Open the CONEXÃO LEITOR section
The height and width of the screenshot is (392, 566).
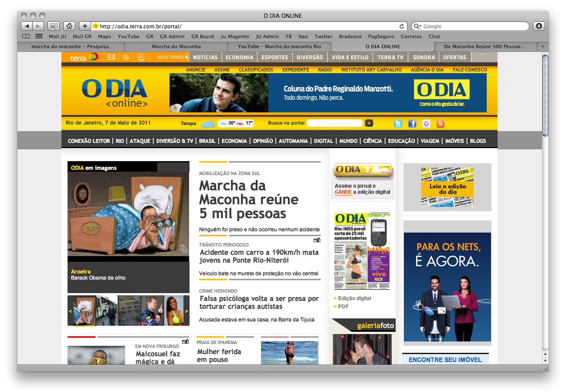click(x=89, y=141)
